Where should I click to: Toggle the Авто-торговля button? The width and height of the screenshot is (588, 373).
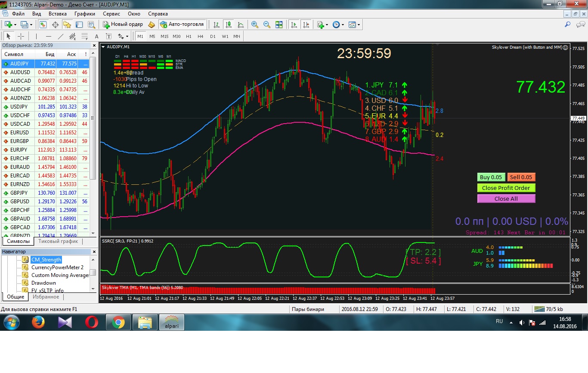(x=182, y=25)
